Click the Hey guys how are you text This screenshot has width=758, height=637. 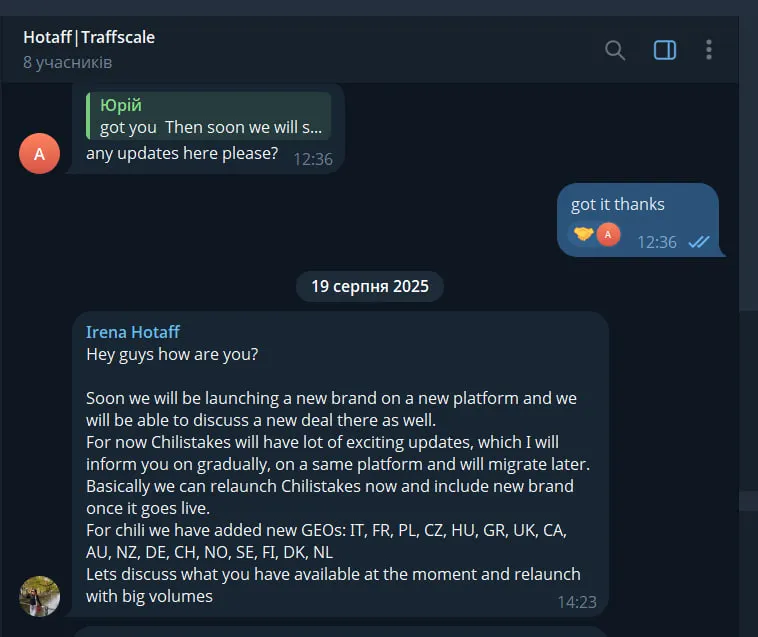click(172, 354)
